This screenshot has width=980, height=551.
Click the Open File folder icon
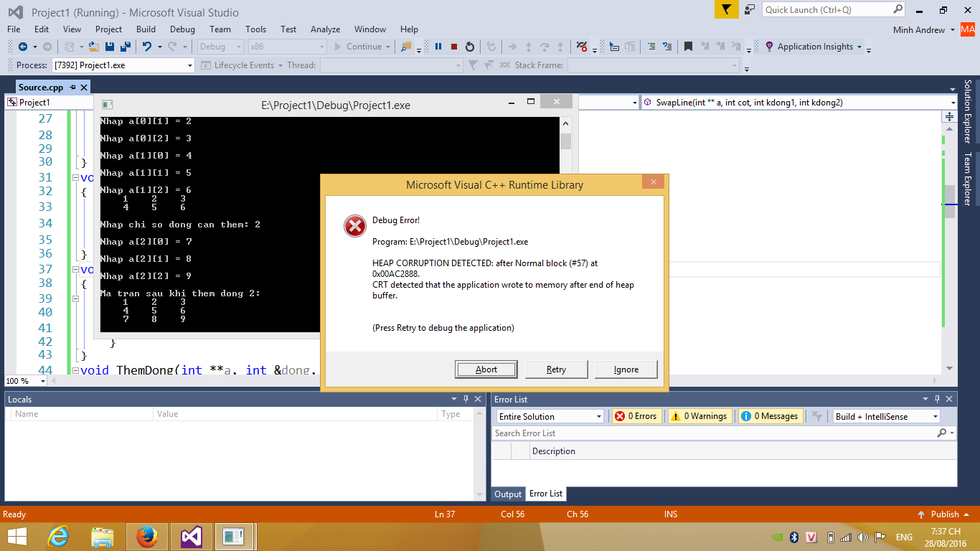point(95,47)
